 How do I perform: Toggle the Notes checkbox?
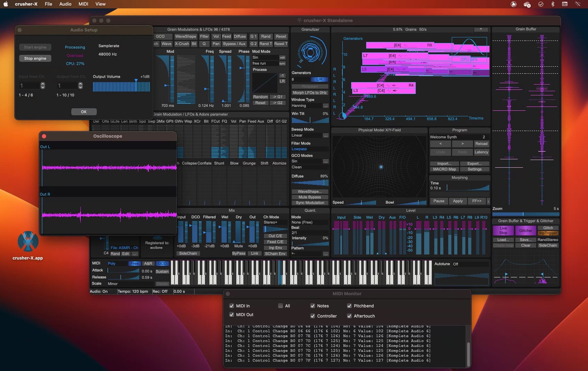click(x=312, y=306)
